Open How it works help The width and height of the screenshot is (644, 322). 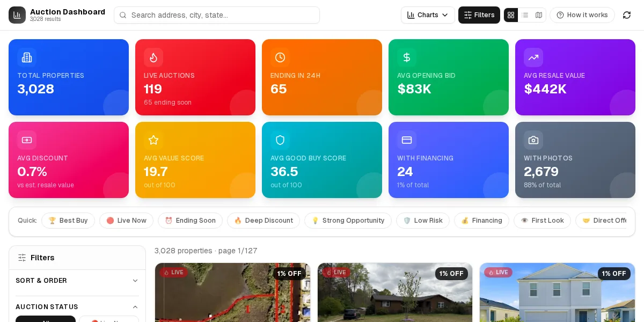[x=582, y=15]
